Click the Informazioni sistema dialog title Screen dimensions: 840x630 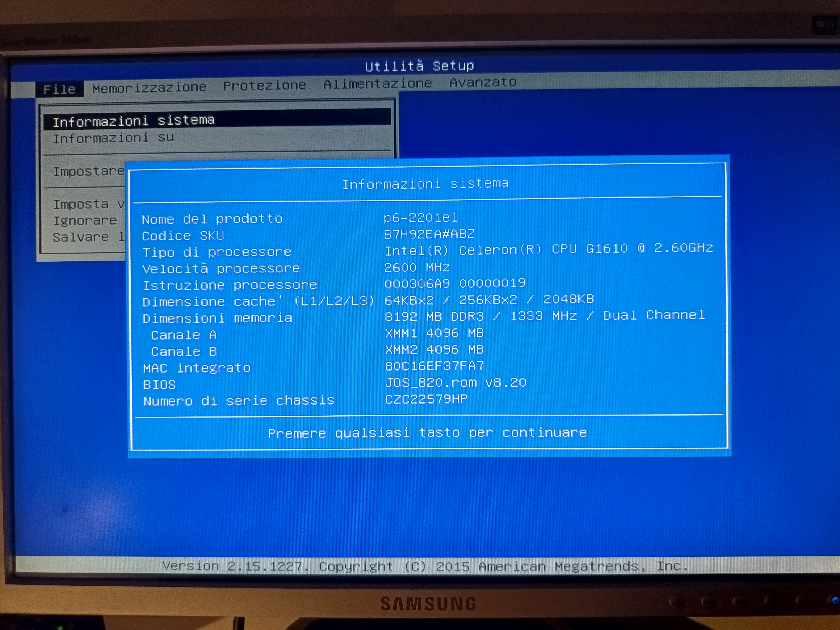tap(425, 184)
